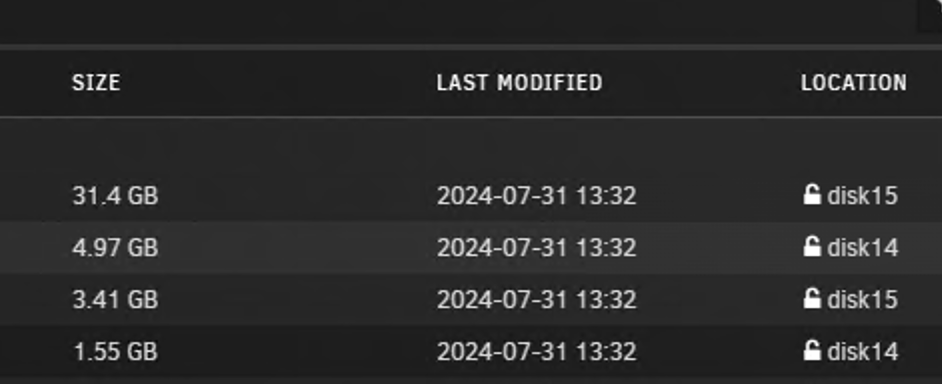Select the 3.41 GB size value

(115, 299)
